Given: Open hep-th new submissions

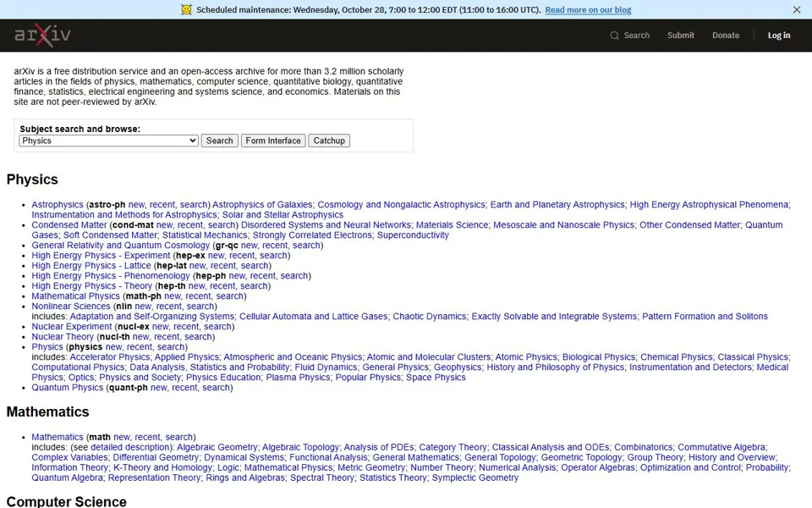Looking at the screenshot, I should click(x=195, y=286).
